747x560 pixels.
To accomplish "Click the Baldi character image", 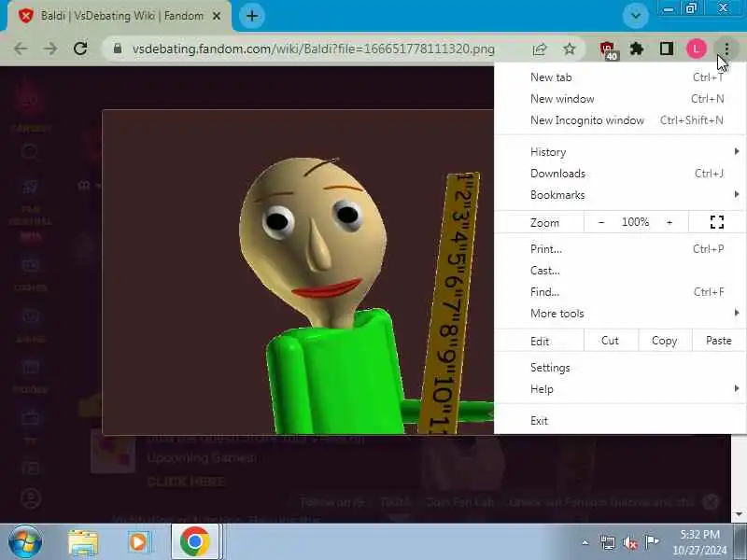I will point(298,272).
